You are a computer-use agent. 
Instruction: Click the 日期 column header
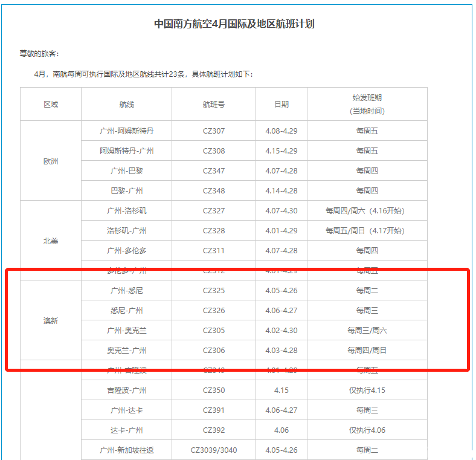click(281, 104)
